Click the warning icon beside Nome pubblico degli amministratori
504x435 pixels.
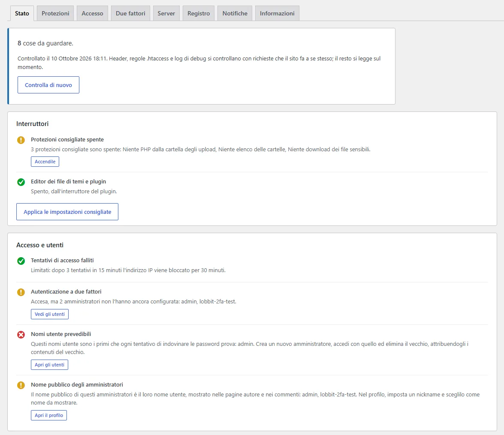pos(21,385)
